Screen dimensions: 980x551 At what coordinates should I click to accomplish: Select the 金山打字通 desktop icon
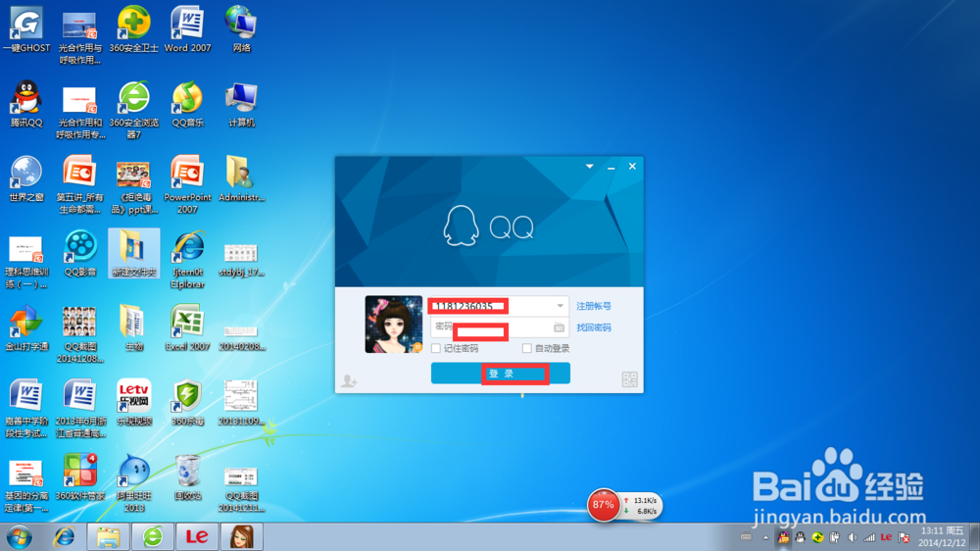tap(26, 327)
